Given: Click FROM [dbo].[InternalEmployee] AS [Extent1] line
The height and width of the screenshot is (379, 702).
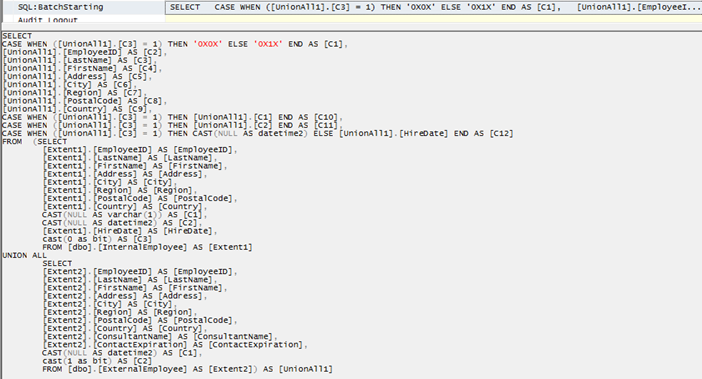Looking at the screenshot, I should 147,247.
